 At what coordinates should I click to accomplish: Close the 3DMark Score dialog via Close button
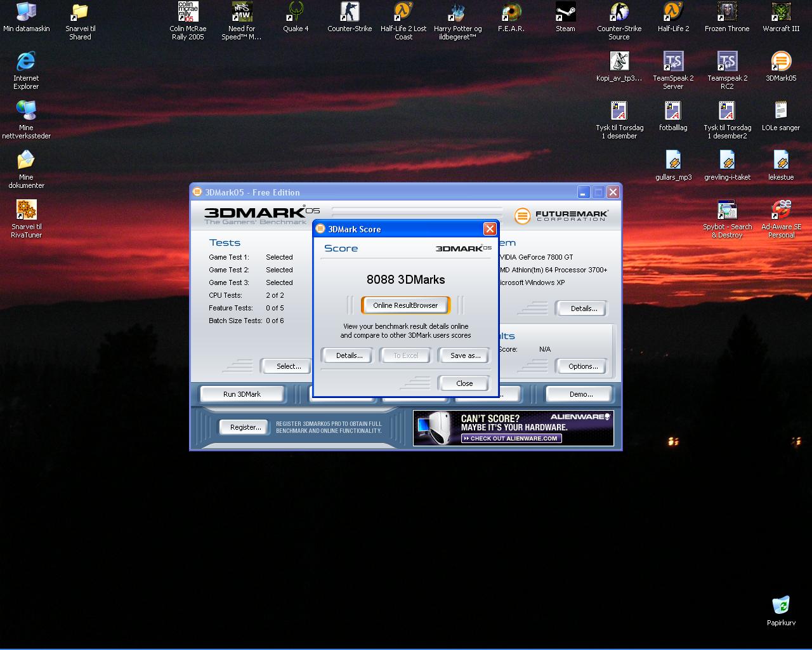point(464,383)
